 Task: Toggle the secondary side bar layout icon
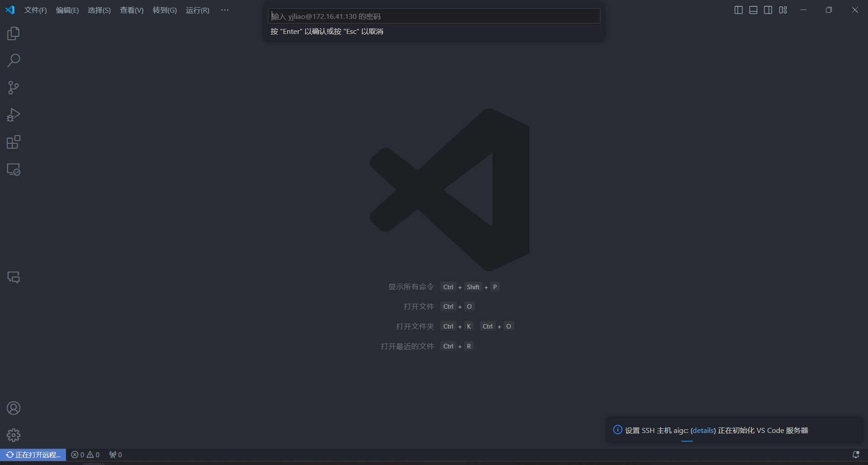(768, 10)
